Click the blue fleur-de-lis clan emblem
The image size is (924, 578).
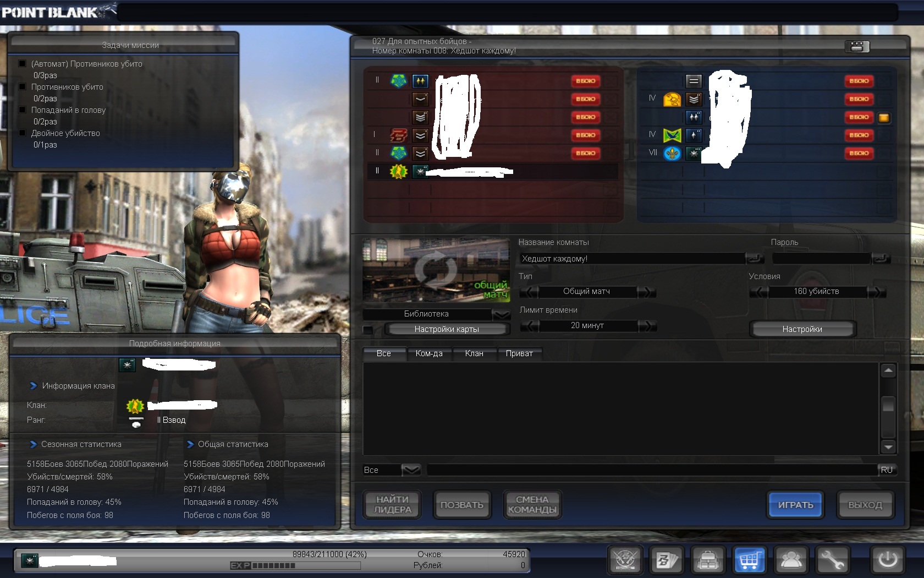coord(672,153)
